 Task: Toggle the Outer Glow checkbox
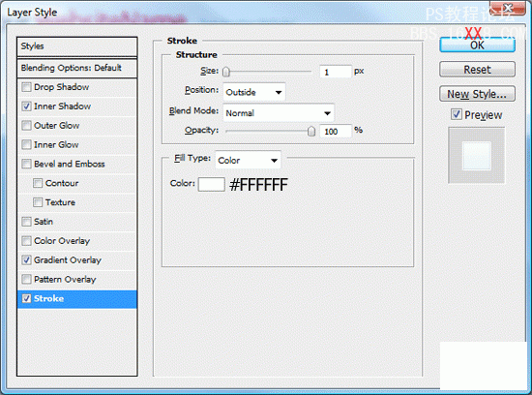(x=26, y=126)
